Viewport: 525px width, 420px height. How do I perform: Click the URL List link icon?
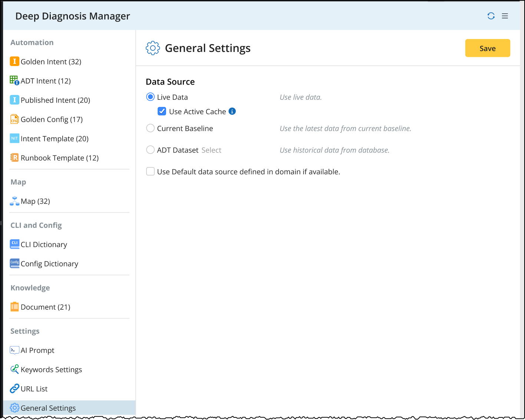click(14, 388)
